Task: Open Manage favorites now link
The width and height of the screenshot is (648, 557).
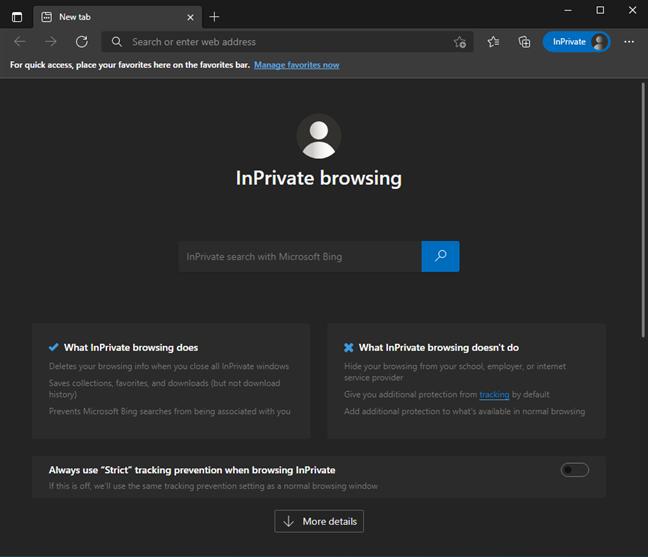Action: pyautogui.click(x=297, y=65)
